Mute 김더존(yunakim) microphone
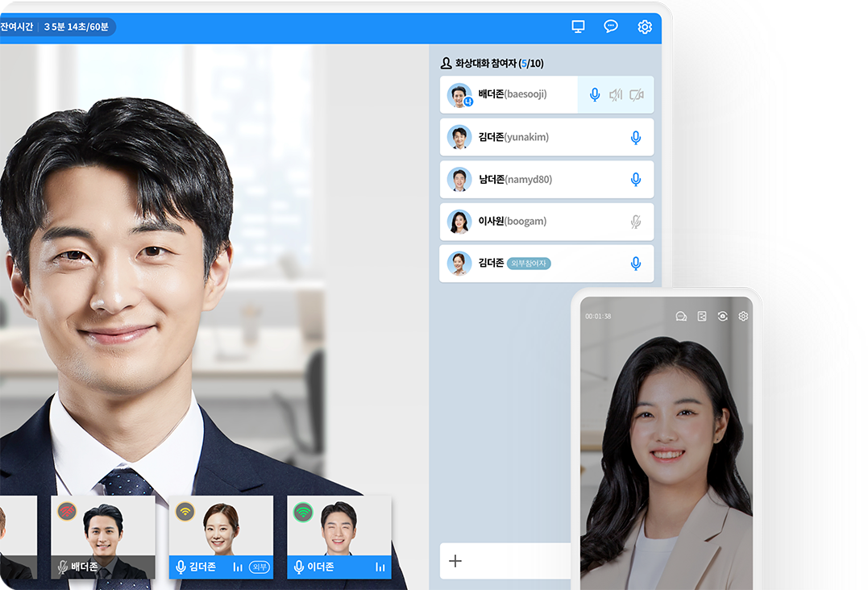Viewport: 868px width, 590px height. (636, 137)
